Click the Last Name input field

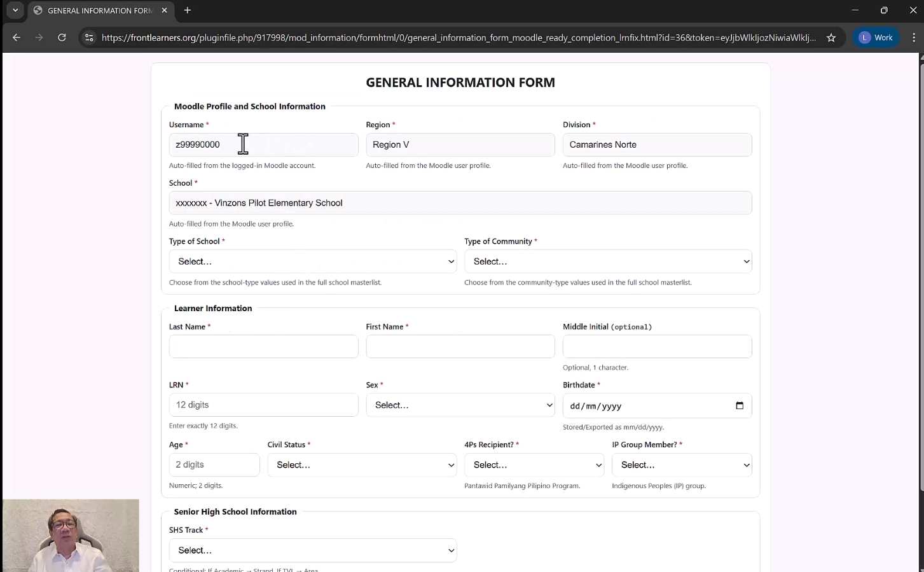(x=263, y=347)
